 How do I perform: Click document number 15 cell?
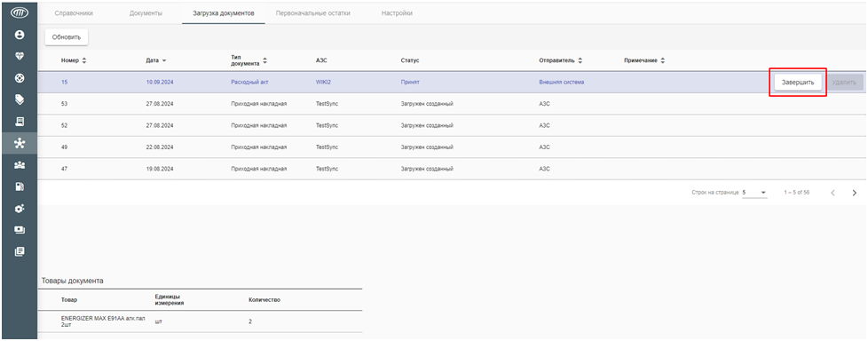(x=64, y=82)
